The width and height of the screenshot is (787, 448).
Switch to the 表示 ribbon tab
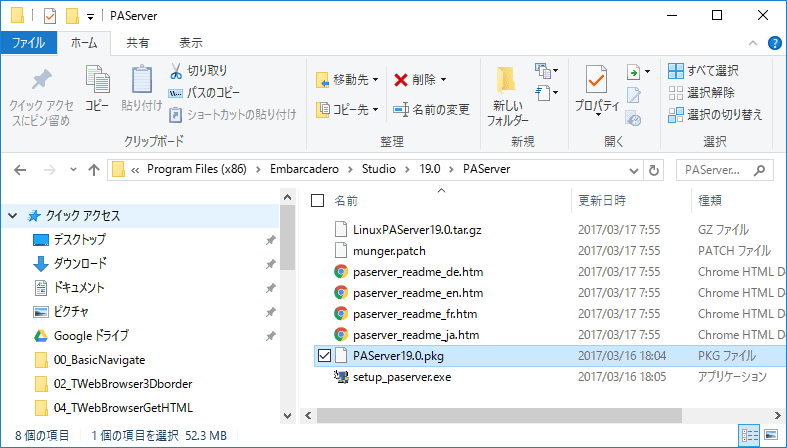pos(191,43)
